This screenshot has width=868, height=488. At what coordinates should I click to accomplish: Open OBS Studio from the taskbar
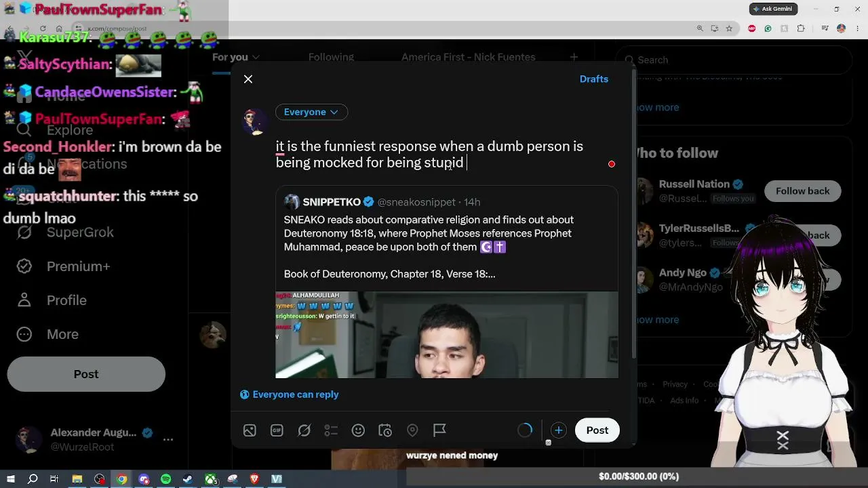click(x=100, y=479)
